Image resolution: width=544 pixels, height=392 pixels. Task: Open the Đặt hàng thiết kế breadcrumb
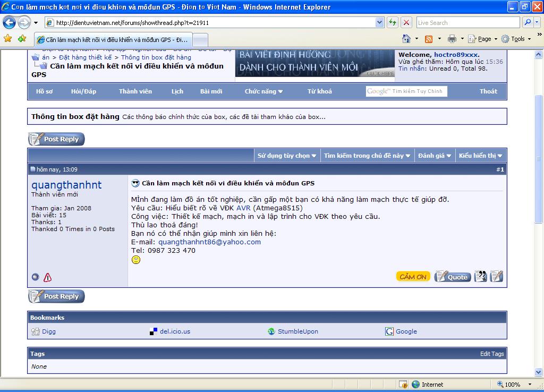click(86, 57)
